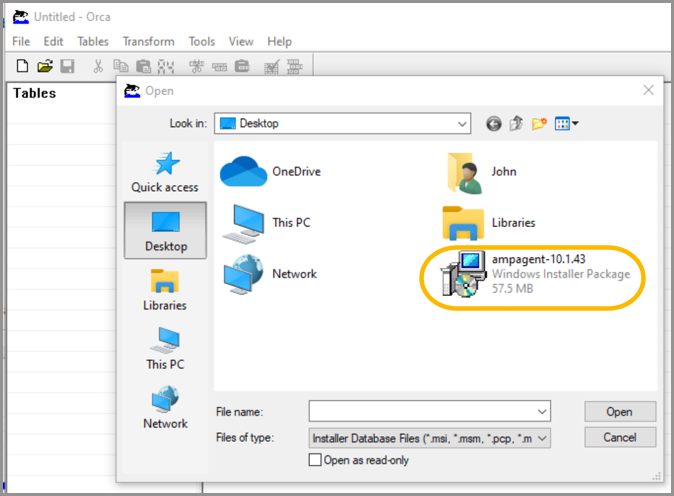
Task: Select Network in the places sidebar
Action: pyautogui.click(x=165, y=409)
